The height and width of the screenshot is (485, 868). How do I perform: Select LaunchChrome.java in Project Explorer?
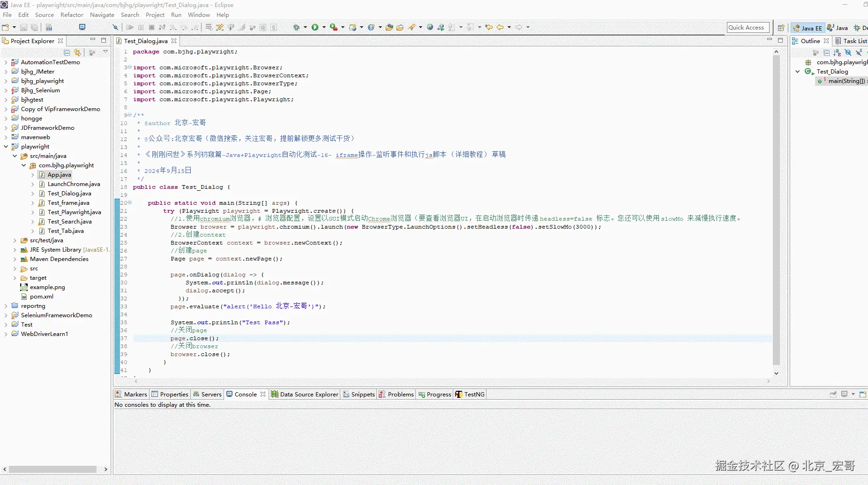point(74,184)
